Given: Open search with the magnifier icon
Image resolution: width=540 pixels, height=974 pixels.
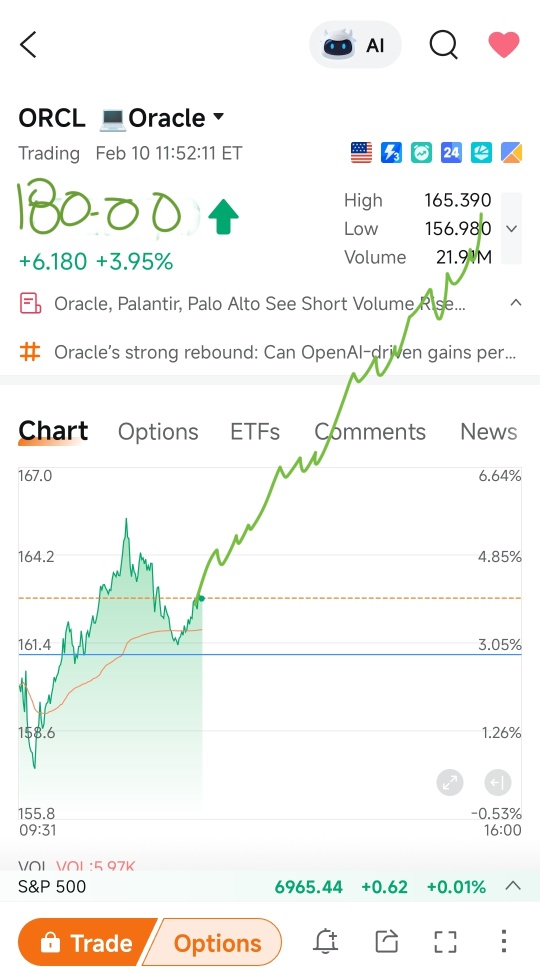Looking at the screenshot, I should (x=444, y=45).
